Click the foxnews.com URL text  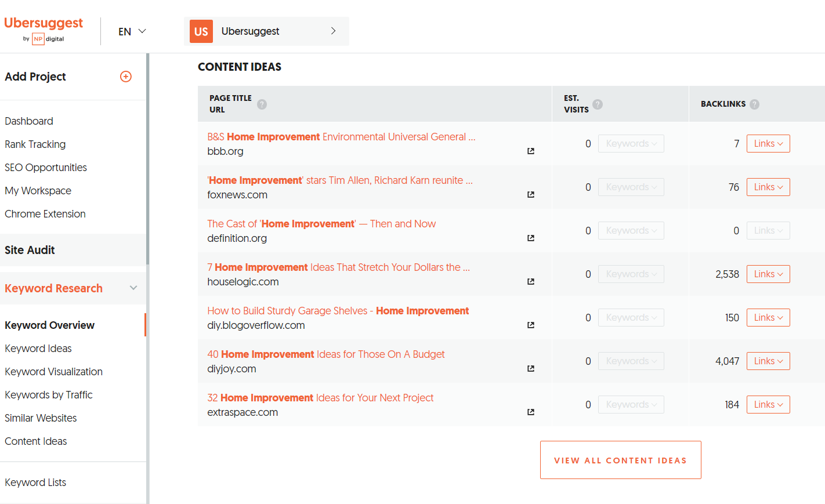coord(237,195)
